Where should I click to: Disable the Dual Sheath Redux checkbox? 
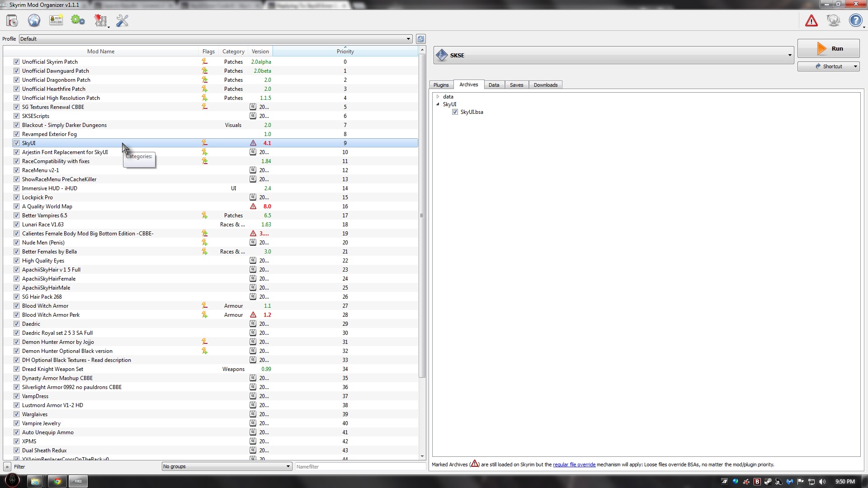point(16,450)
